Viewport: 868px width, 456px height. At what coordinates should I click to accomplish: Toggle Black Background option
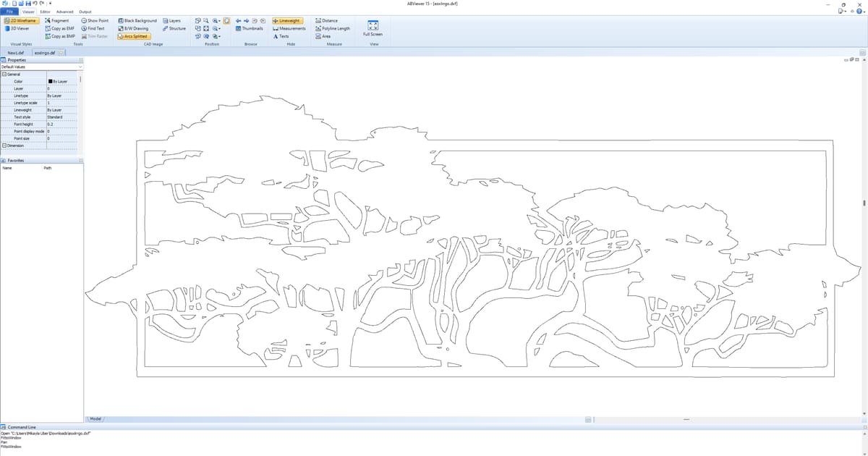pyautogui.click(x=137, y=21)
